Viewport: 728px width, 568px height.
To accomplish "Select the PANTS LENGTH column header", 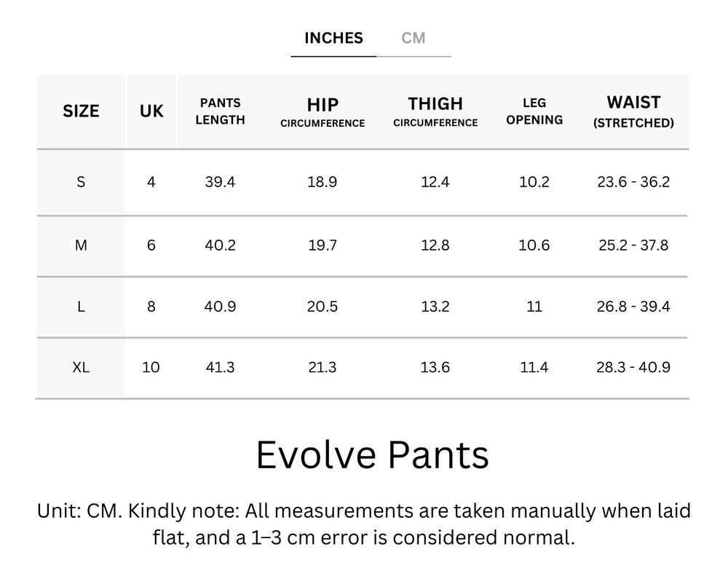I will coord(220,111).
